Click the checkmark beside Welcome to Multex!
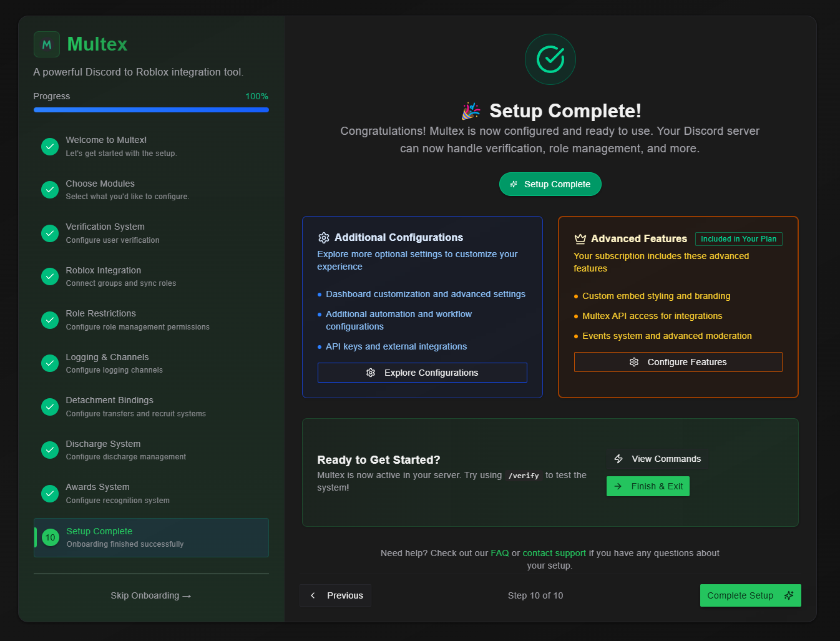Image resolution: width=840 pixels, height=641 pixels. 50,146
